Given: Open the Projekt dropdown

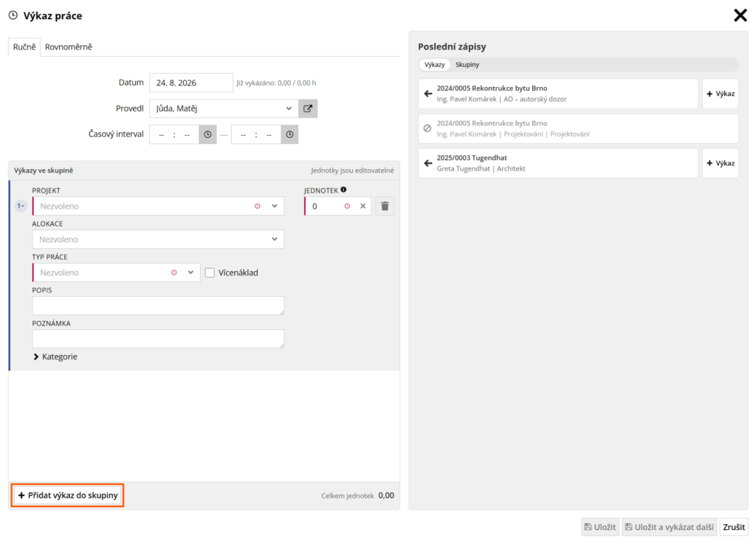Looking at the screenshot, I should pyautogui.click(x=158, y=206).
